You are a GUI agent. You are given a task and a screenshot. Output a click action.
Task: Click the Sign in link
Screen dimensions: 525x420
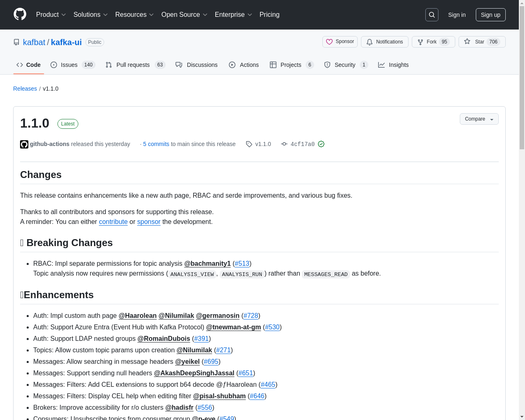[x=457, y=15]
